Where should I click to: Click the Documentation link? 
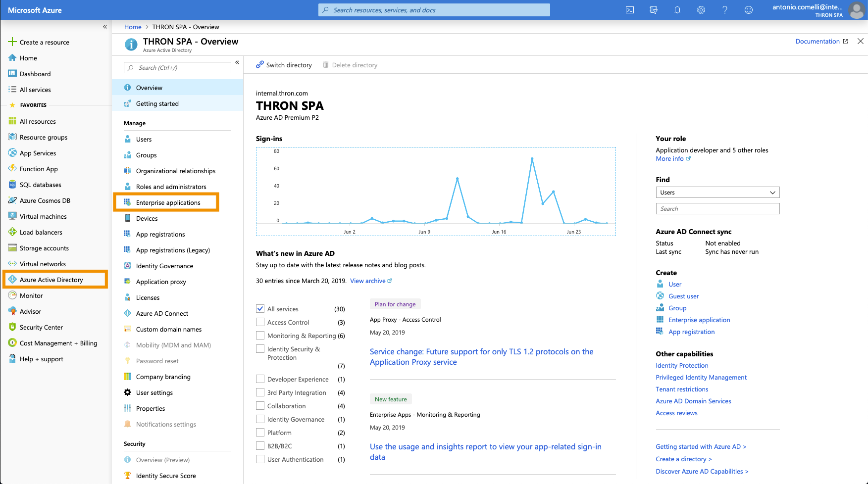821,41
